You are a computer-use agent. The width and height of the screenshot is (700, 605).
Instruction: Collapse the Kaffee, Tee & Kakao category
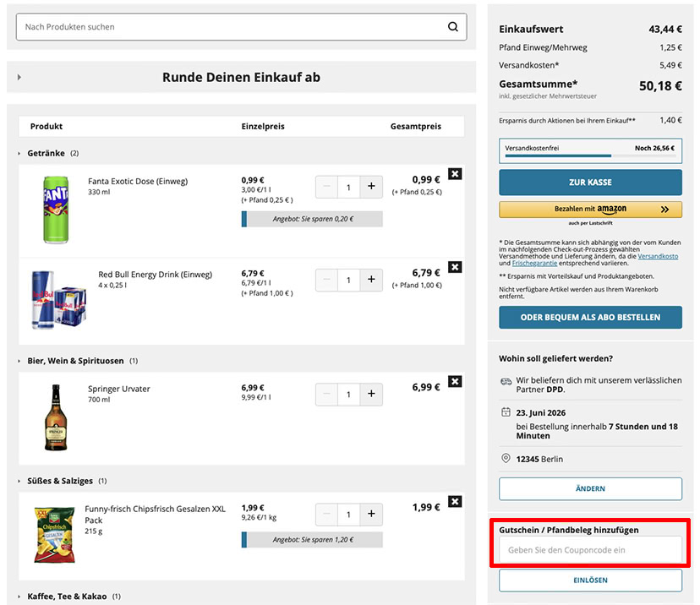click(x=19, y=597)
